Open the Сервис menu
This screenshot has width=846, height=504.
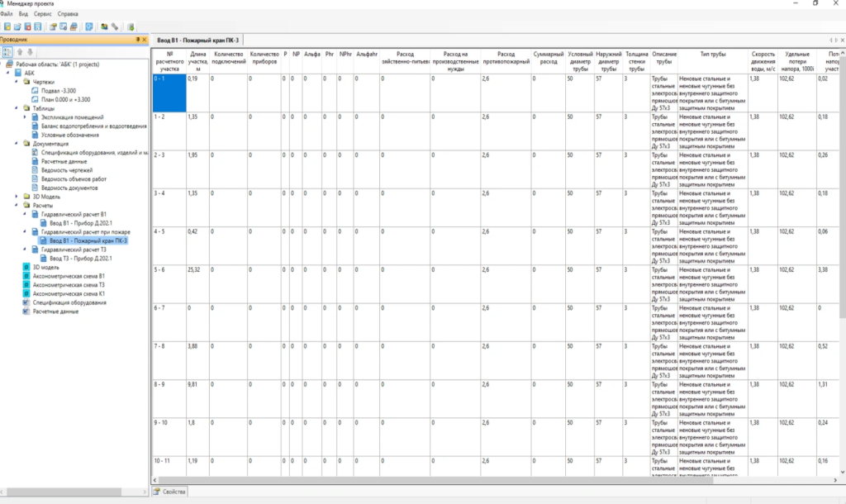pyautogui.click(x=43, y=14)
